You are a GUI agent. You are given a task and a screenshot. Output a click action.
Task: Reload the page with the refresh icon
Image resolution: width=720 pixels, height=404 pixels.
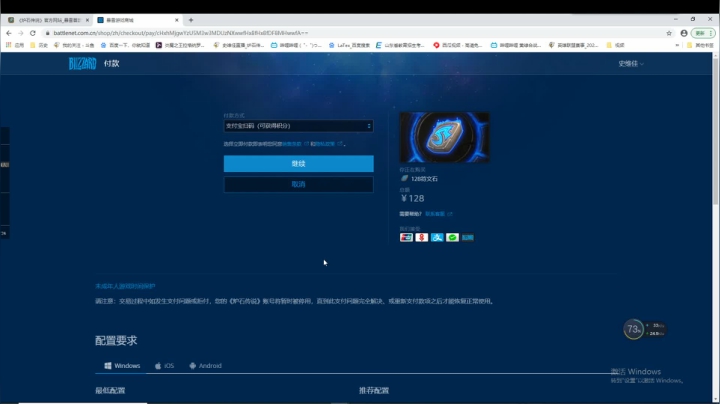pyautogui.click(x=33, y=33)
